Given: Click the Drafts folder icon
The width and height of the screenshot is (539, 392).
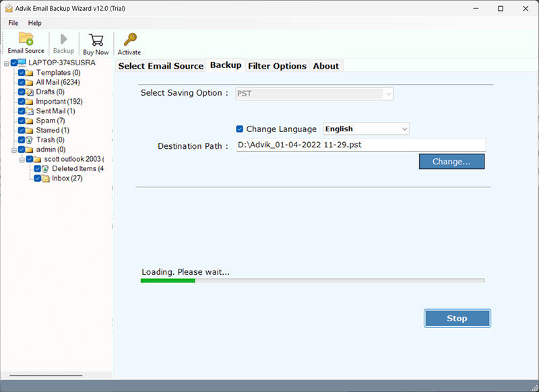Looking at the screenshot, I should coord(30,92).
